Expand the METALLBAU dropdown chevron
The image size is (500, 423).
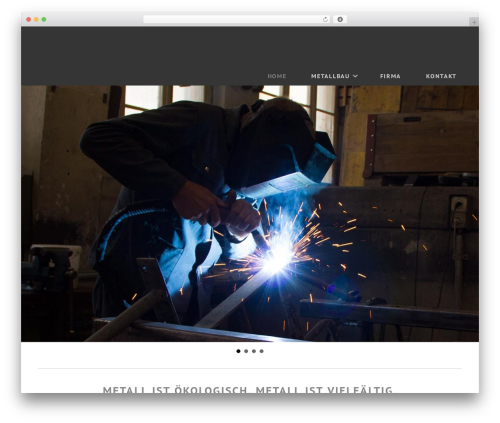click(x=355, y=76)
